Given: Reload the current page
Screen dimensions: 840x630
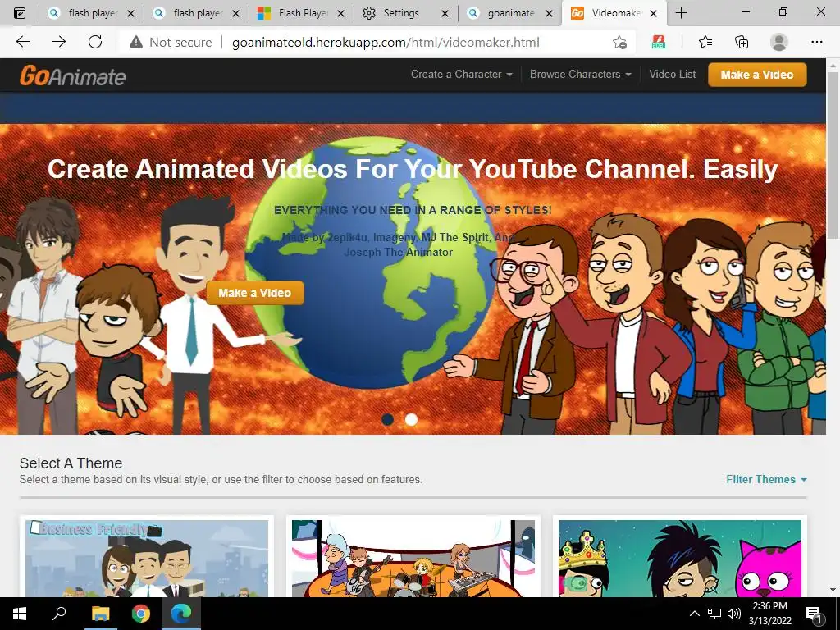Looking at the screenshot, I should [x=95, y=42].
